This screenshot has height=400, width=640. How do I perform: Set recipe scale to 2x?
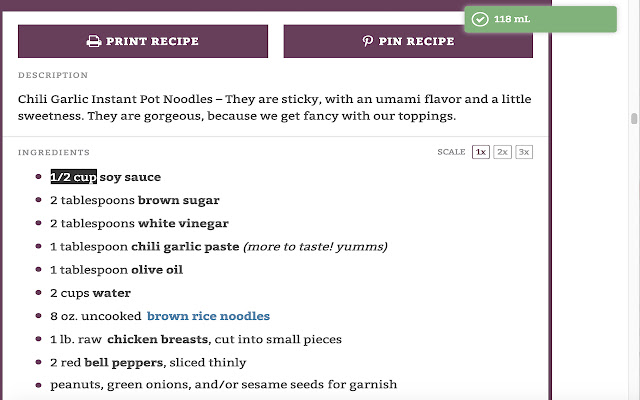(502, 152)
